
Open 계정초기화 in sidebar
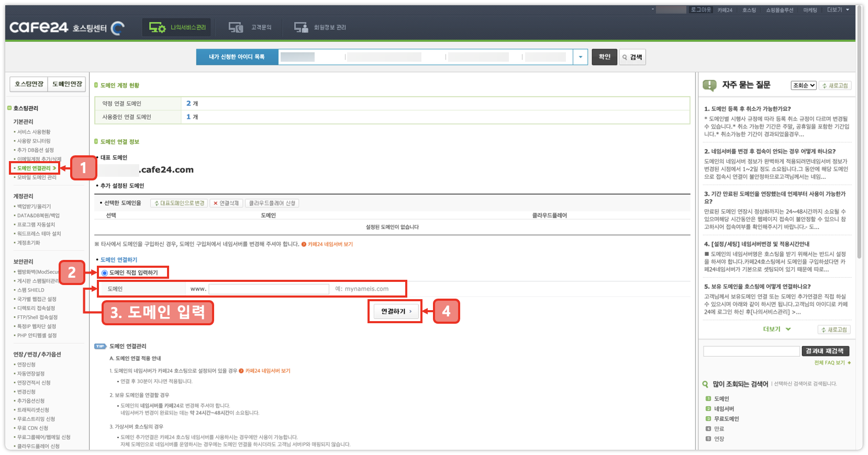(28, 243)
